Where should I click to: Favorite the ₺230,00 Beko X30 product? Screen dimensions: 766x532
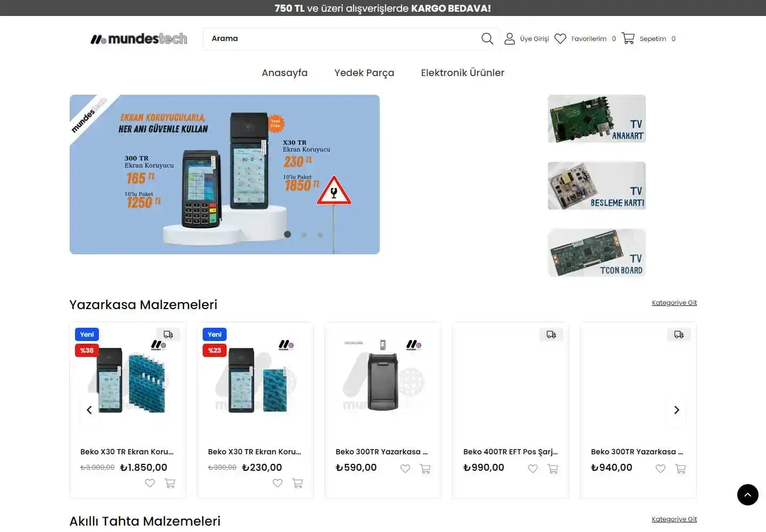coord(278,483)
